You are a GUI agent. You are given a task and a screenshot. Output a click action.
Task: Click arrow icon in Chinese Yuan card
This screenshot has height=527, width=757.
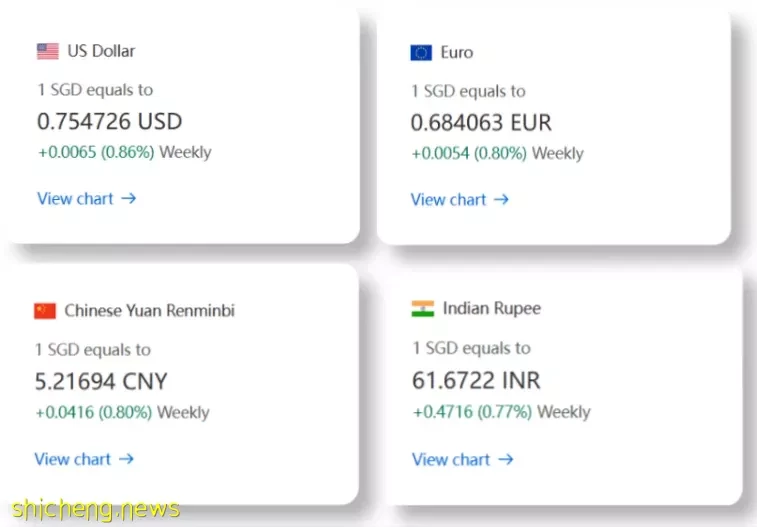tap(126, 459)
